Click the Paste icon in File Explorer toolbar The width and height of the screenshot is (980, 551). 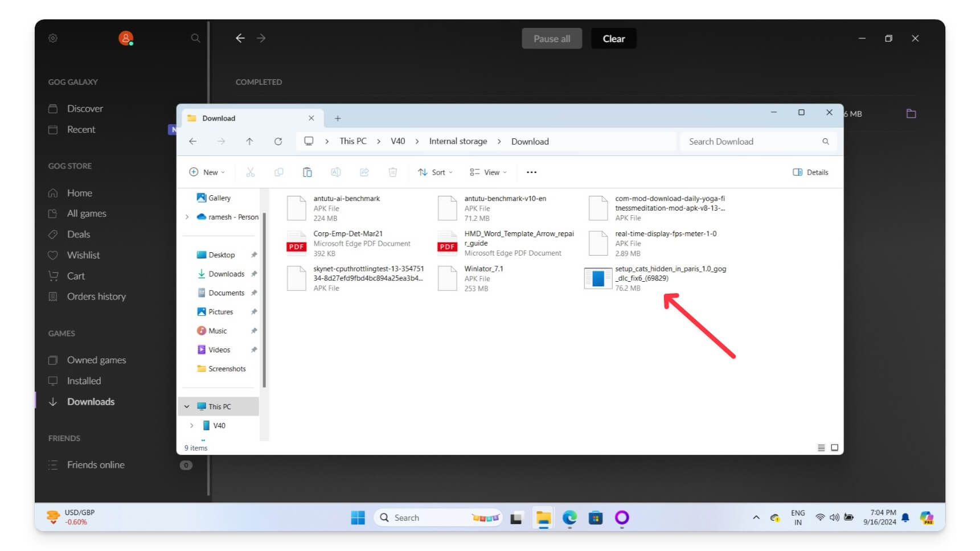point(307,172)
